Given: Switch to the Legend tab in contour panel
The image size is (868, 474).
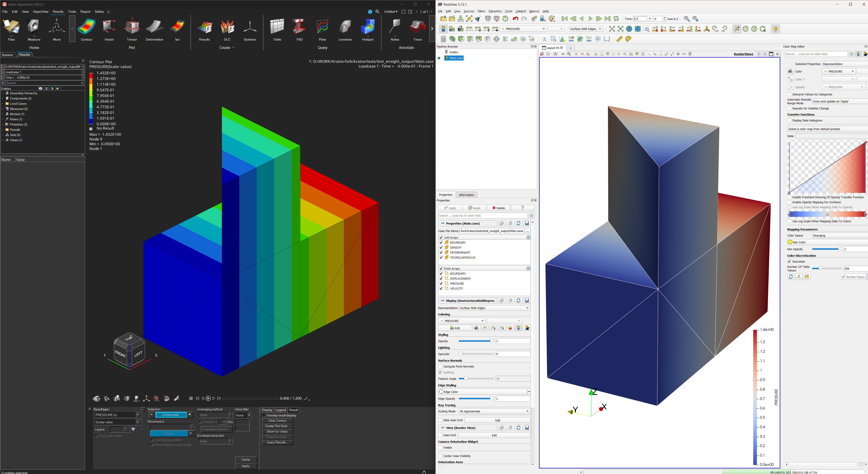Looking at the screenshot, I should click(x=280, y=410).
